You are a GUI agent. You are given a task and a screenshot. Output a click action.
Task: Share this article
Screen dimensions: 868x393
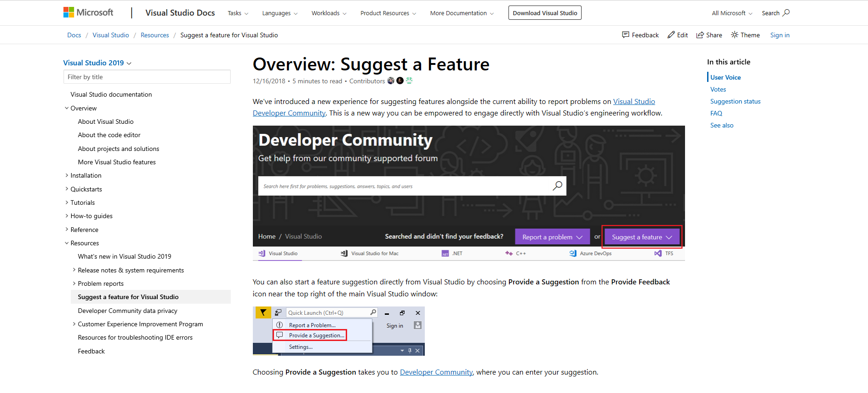709,35
